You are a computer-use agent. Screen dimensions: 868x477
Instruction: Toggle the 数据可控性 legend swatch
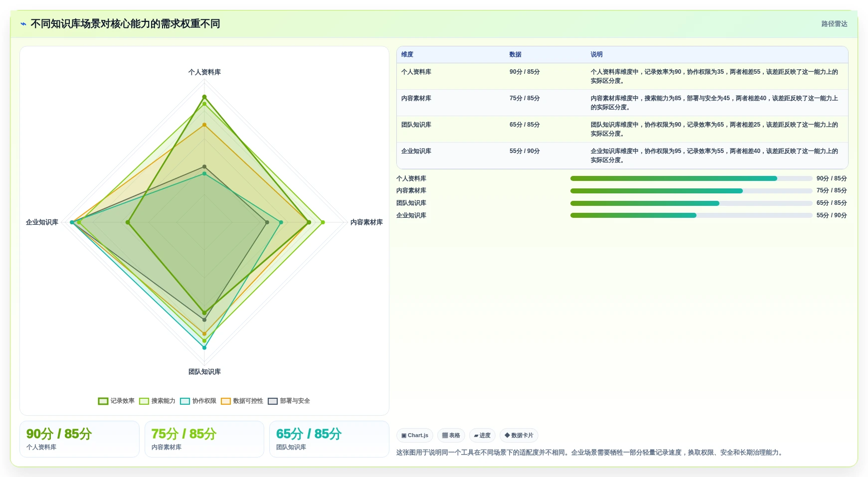tap(226, 401)
